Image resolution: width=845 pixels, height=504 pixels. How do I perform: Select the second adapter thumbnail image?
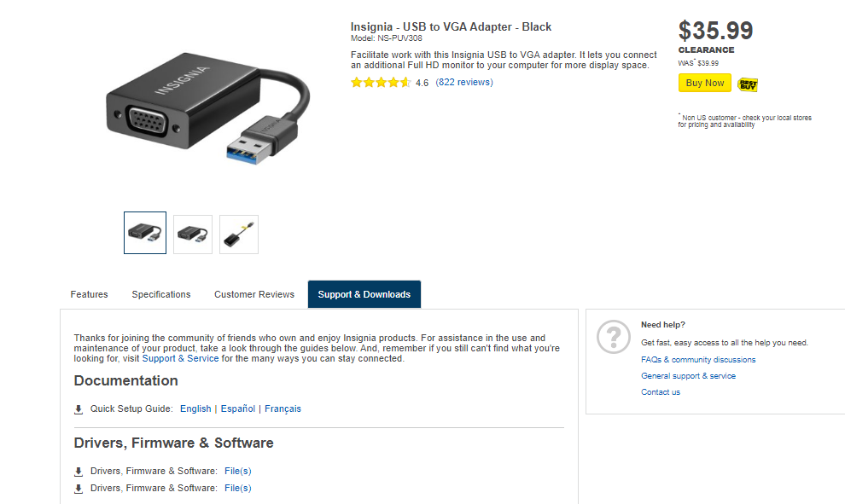click(193, 235)
